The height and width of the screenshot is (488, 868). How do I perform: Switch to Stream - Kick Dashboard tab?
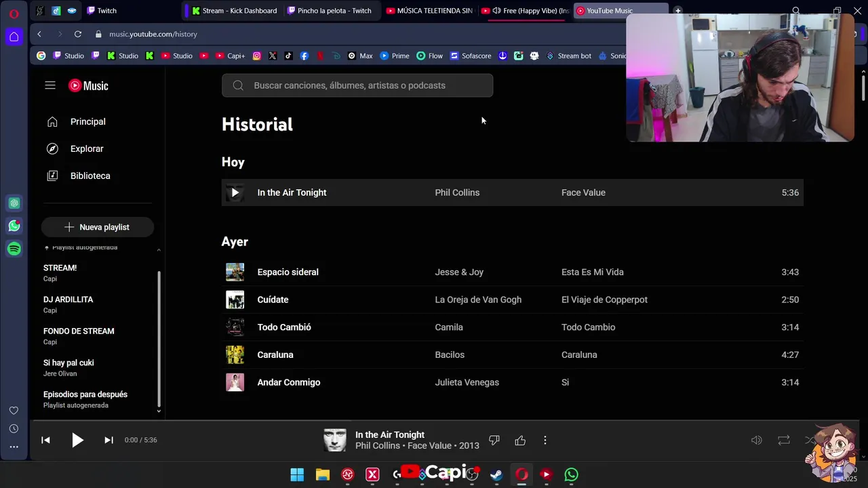tap(234, 11)
